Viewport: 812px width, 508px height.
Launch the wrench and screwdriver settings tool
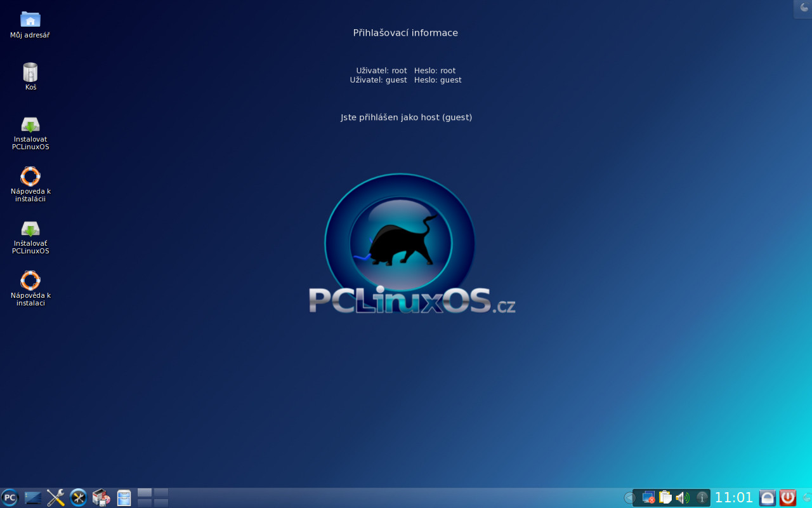(x=56, y=498)
